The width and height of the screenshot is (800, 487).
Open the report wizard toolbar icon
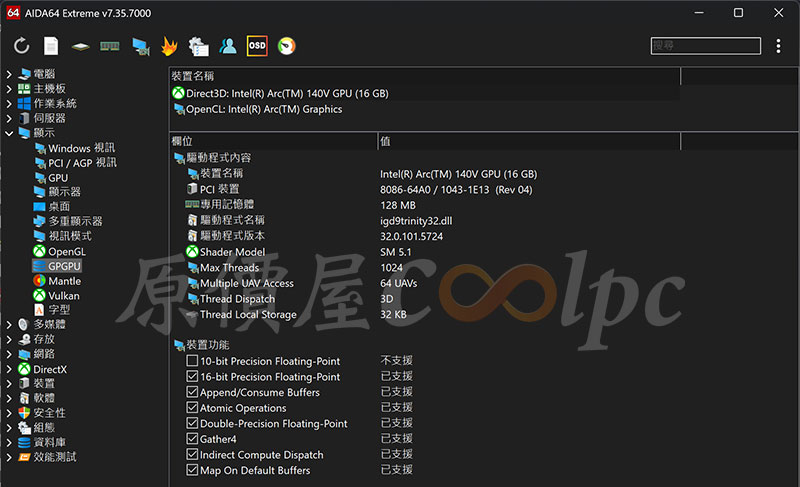click(x=198, y=46)
